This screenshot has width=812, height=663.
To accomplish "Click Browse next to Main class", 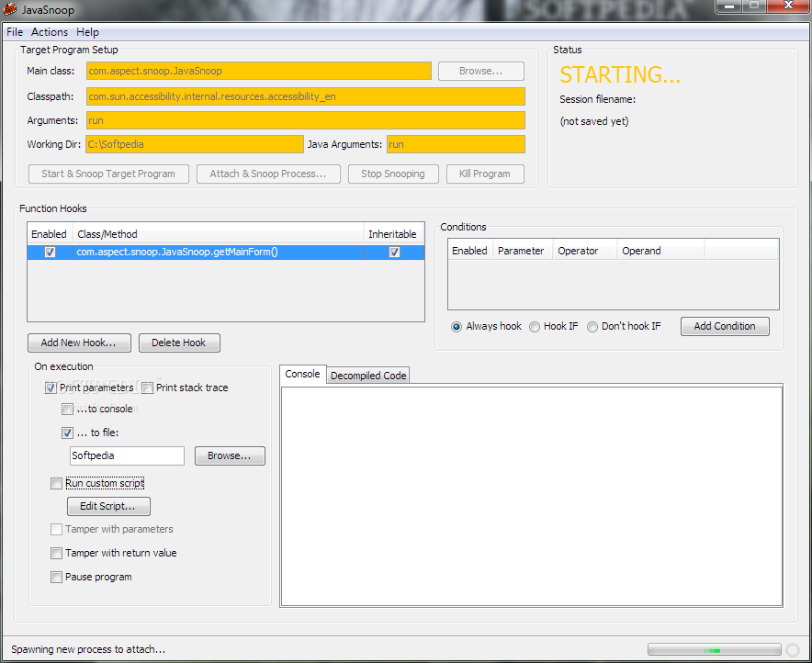I will point(481,71).
